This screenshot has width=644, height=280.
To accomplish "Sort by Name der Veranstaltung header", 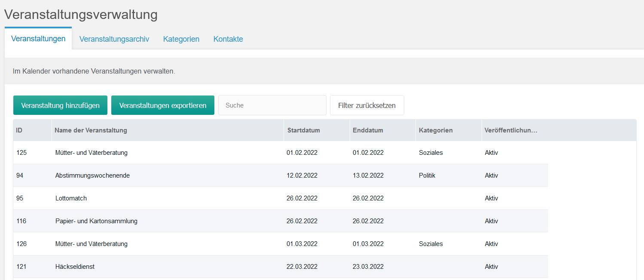I will point(91,130).
